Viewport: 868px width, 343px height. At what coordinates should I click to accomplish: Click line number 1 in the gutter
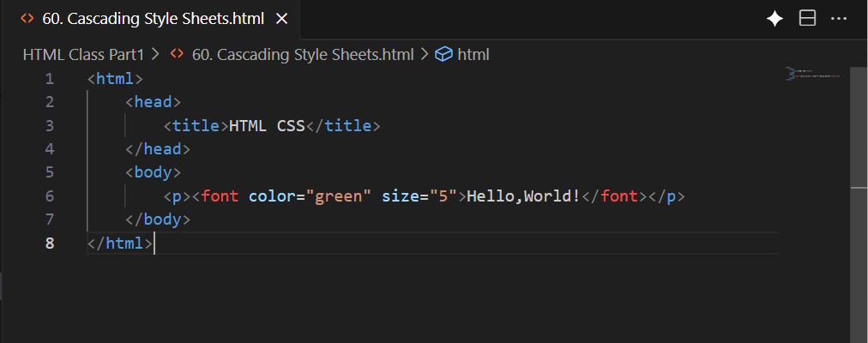tap(49, 79)
